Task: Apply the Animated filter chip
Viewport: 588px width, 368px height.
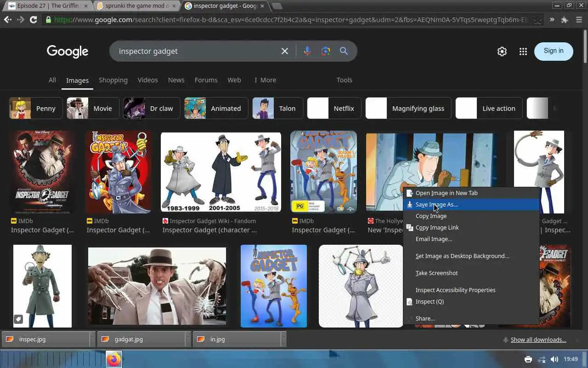Action: [216, 108]
